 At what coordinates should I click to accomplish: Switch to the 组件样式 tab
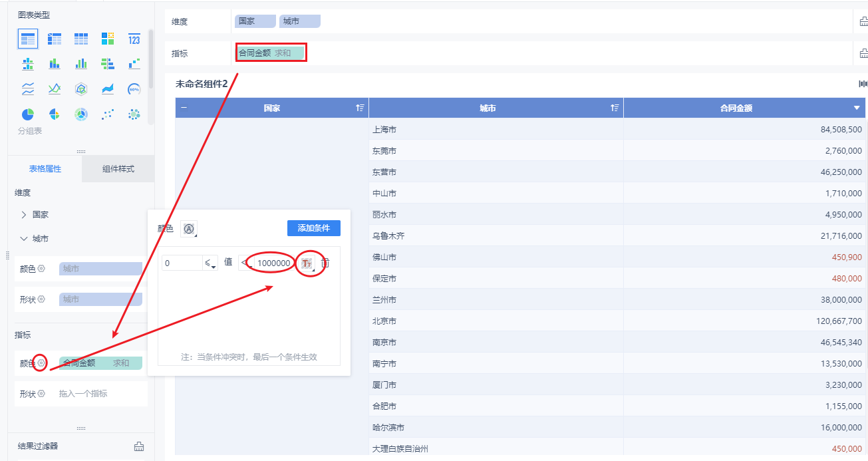point(118,169)
